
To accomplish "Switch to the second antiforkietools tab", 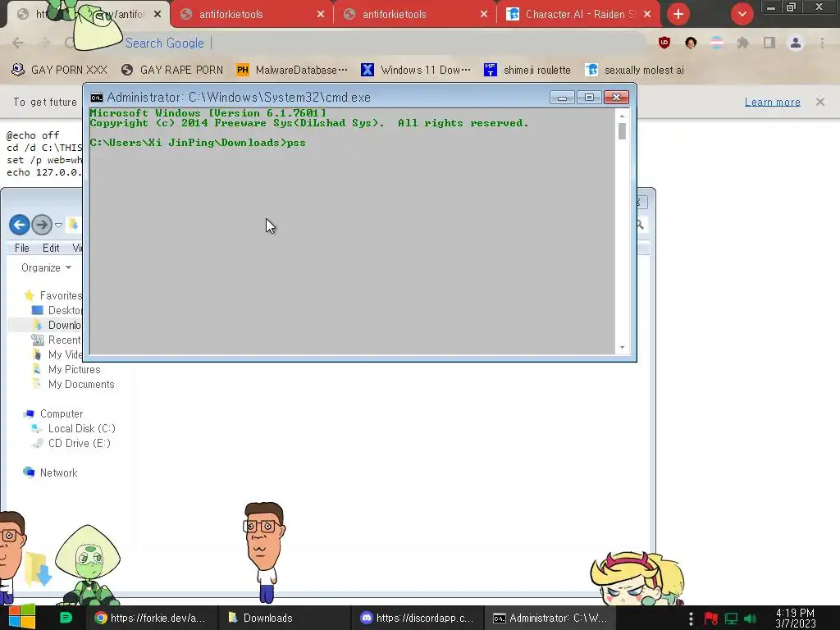I will pyautogui.click(x=252, y=15).
